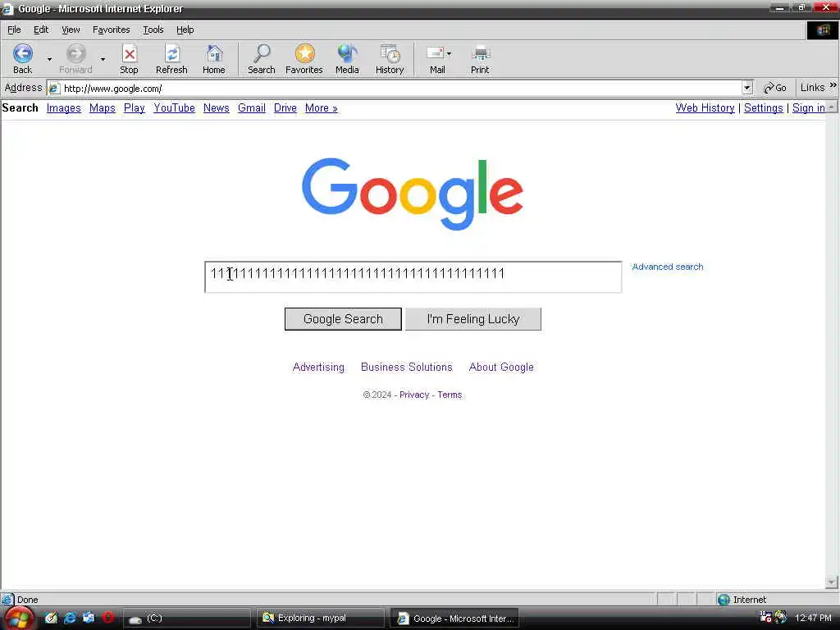Open the Advertising footer link
Viewport: 840px width, 630px height.
click(318, 367)
